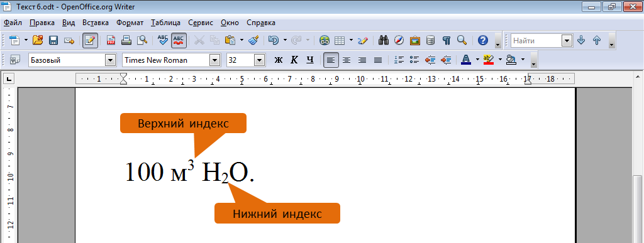
Task: Open Table size dropdown arrow
Action: pyautogui.click(x=351, y=40)
